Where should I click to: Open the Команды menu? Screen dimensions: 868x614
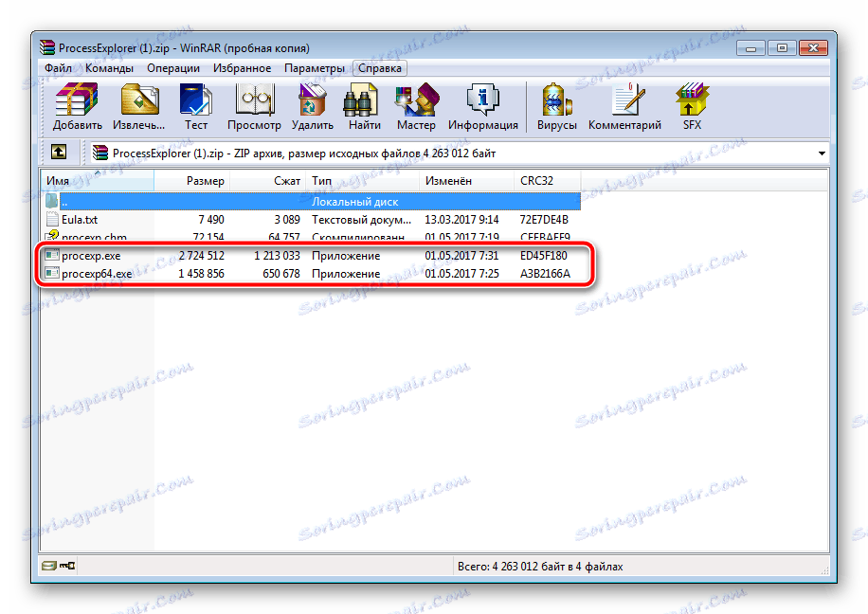click(x=109, y=68)
